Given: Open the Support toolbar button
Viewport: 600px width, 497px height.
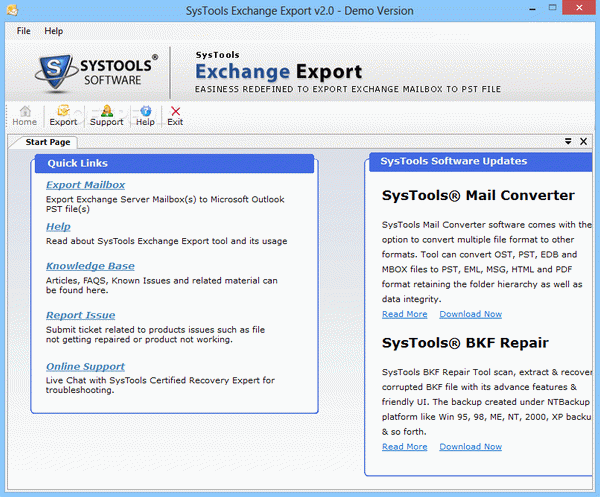Looking at the screenshot, I should click(106, 116).
